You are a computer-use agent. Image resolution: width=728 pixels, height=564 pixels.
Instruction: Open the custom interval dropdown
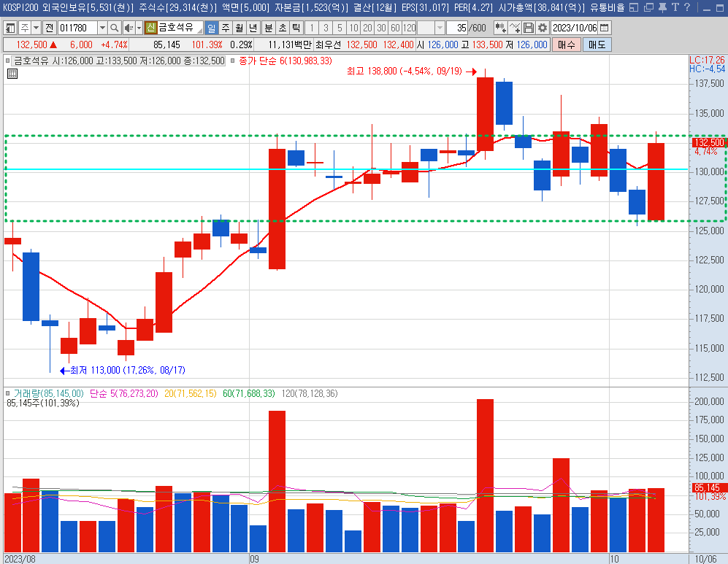[x=440, y=28]
